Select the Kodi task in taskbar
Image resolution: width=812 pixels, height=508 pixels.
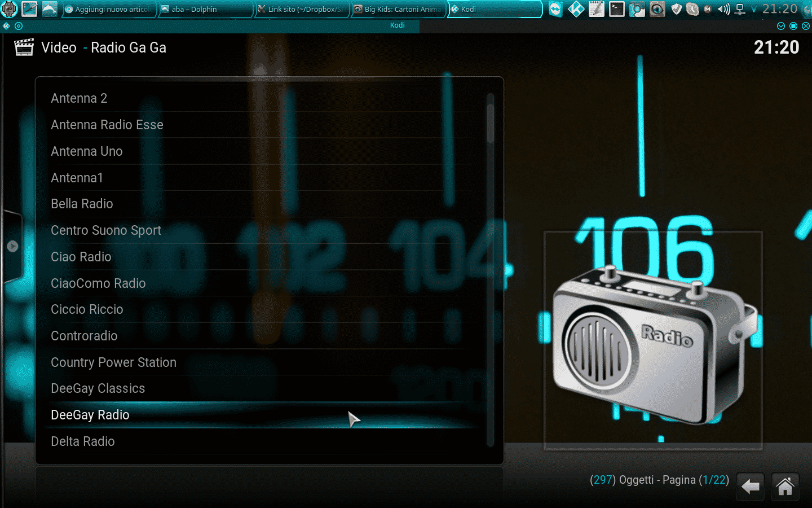pos(495,9)
